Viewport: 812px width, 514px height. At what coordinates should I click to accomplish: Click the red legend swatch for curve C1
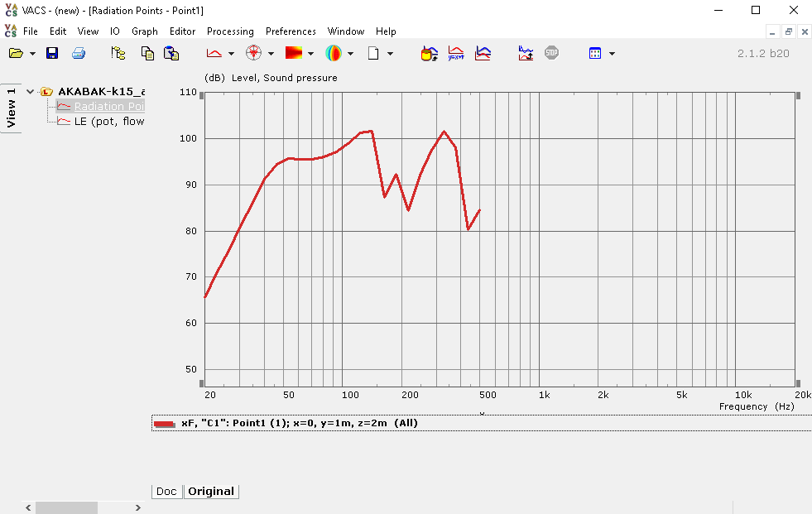(164, 424)
